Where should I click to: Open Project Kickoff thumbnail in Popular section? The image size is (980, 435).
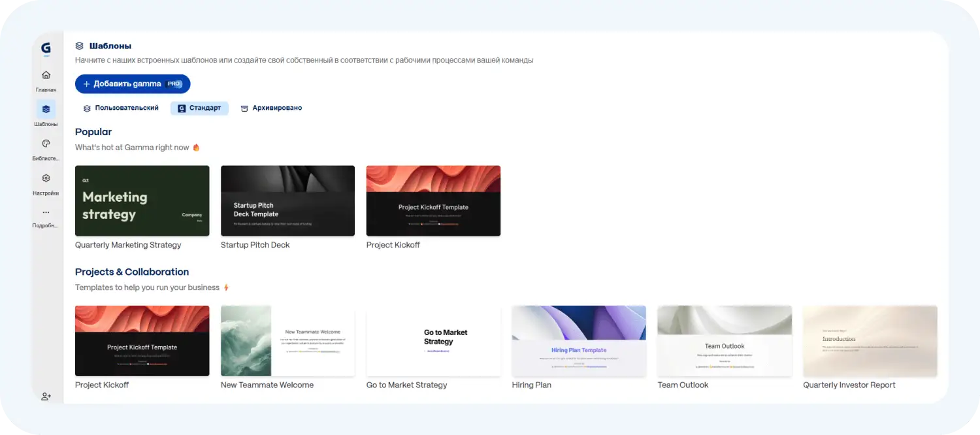[x=433, y=201]
